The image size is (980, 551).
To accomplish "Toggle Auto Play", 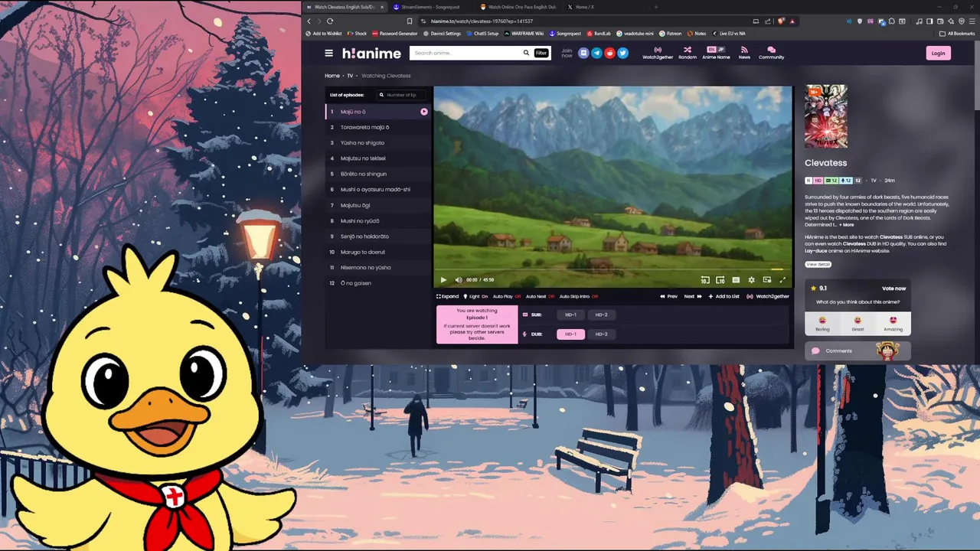I will (x=507, y=296).
